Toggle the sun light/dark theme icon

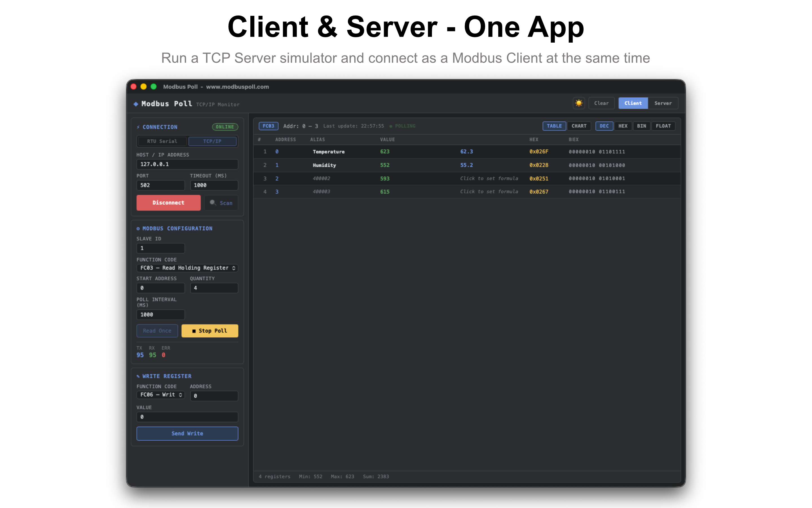pos(579,103)
